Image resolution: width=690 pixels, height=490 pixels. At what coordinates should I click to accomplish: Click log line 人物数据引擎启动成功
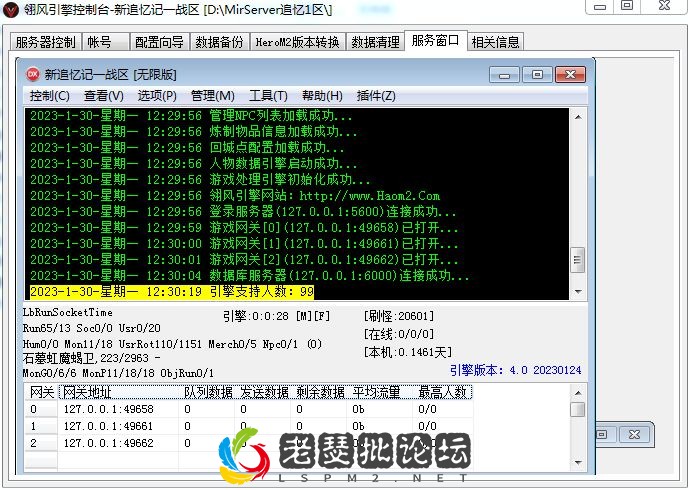[194, 164]
